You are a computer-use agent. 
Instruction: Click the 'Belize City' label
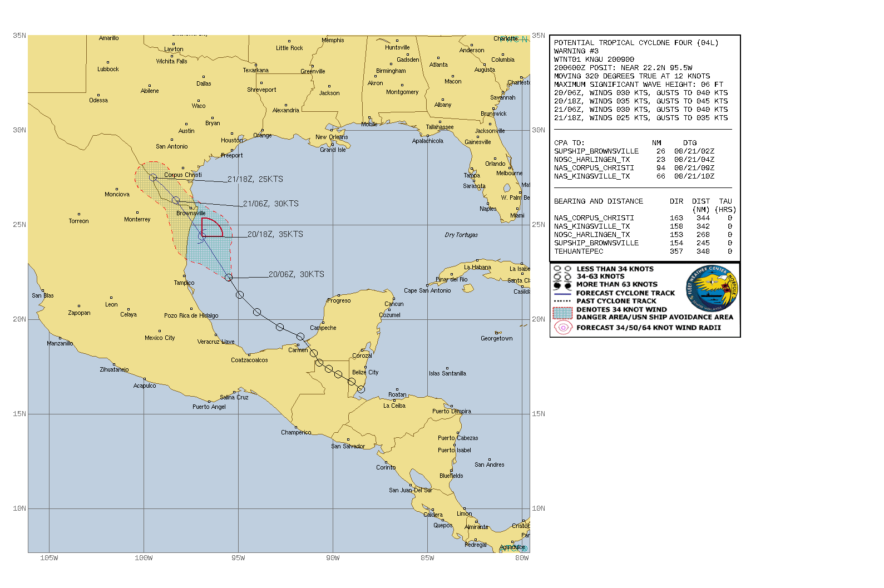365,372
